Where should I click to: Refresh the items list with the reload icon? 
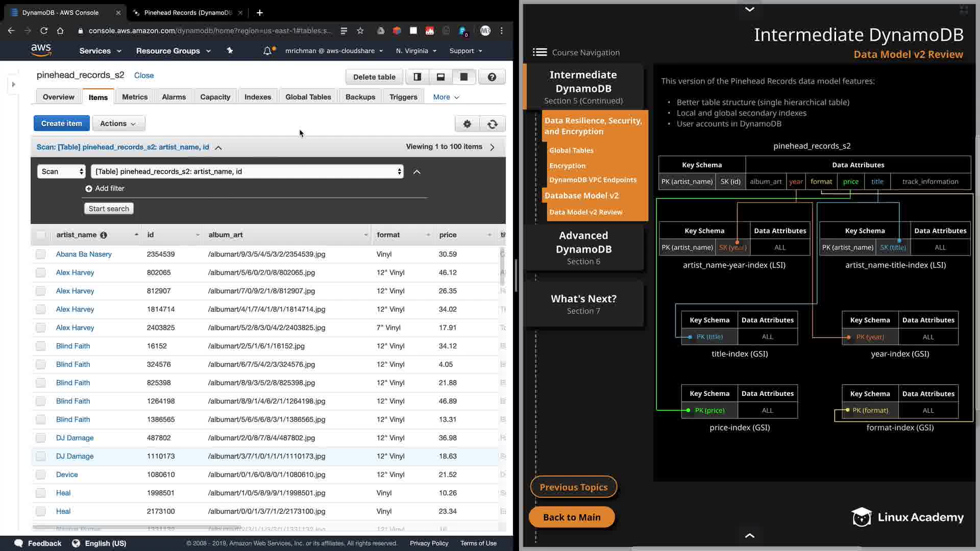pos(493,124)
